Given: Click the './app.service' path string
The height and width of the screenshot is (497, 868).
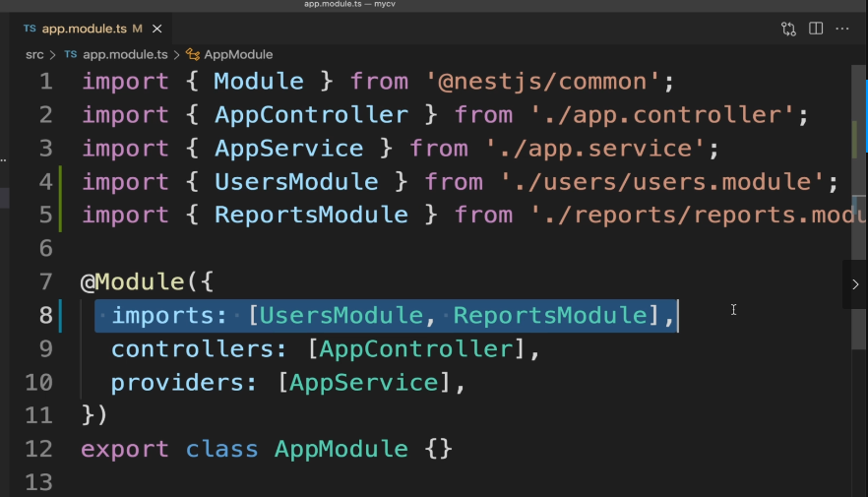Looking at the screenshot, I should click(595, 149).
